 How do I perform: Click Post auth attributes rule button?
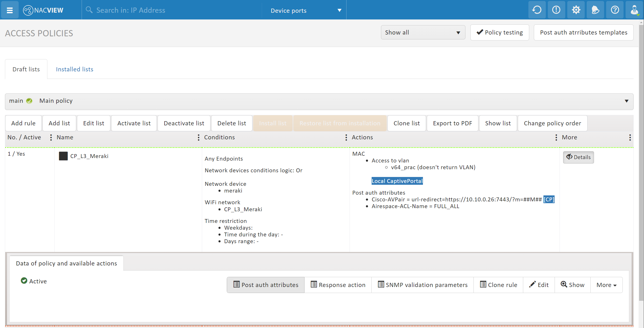click(x=266, y=285)
